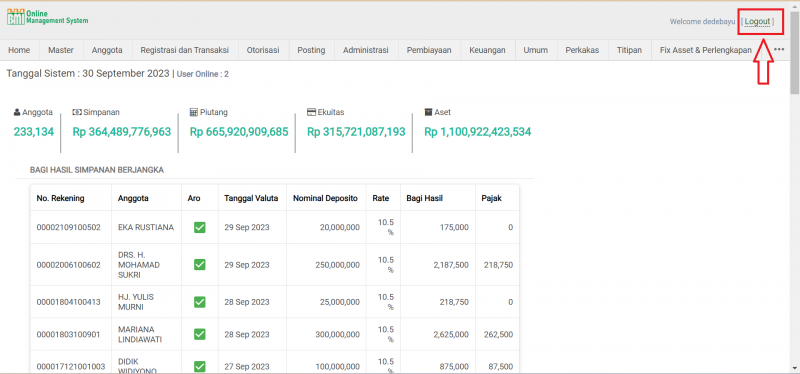Click account number 00001804100413
The height and width of the screenshot is (374, 800).
point(68,302)
